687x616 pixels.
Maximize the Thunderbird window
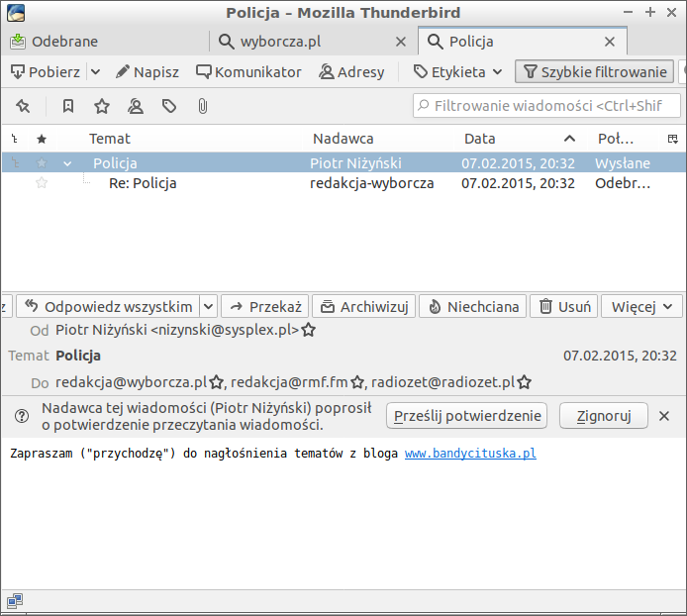pos(650,12)
